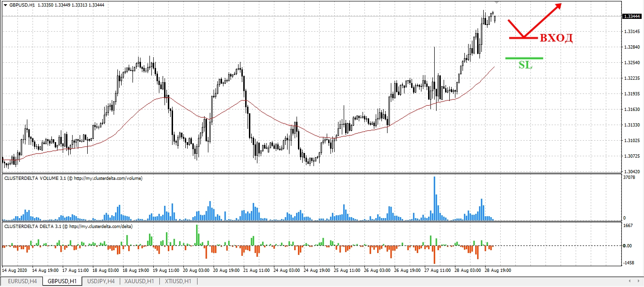Click time axis label 21 Aug 11:00
The width and height of the screenshot is (644, 287).
coord(257,271)
